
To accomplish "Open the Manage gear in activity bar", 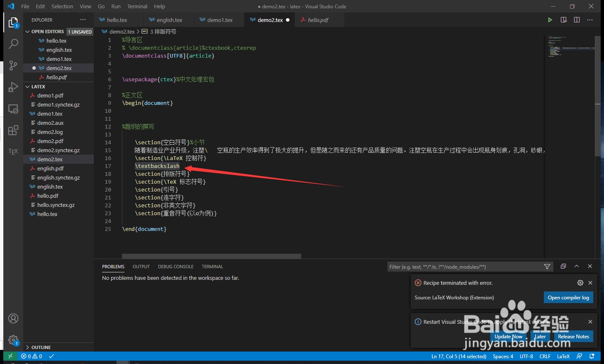I will click(13, 340).
